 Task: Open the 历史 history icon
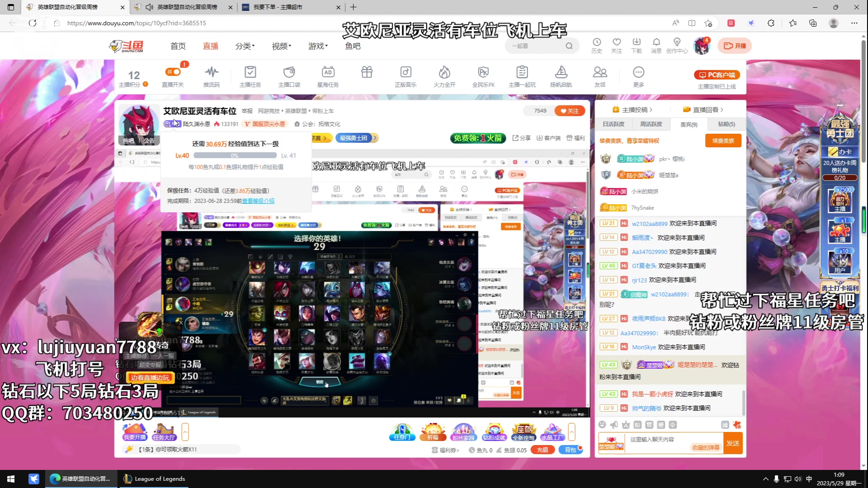[x=597, y=45]
